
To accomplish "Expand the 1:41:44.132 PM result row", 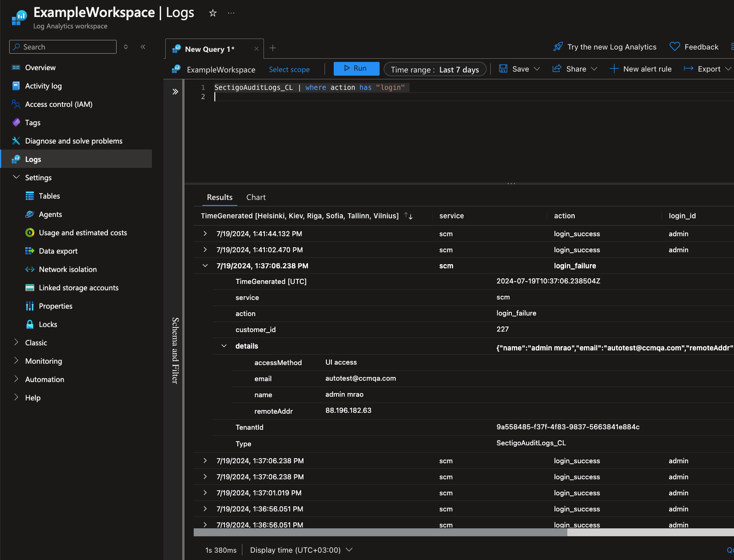I will (x=205, y=234).
